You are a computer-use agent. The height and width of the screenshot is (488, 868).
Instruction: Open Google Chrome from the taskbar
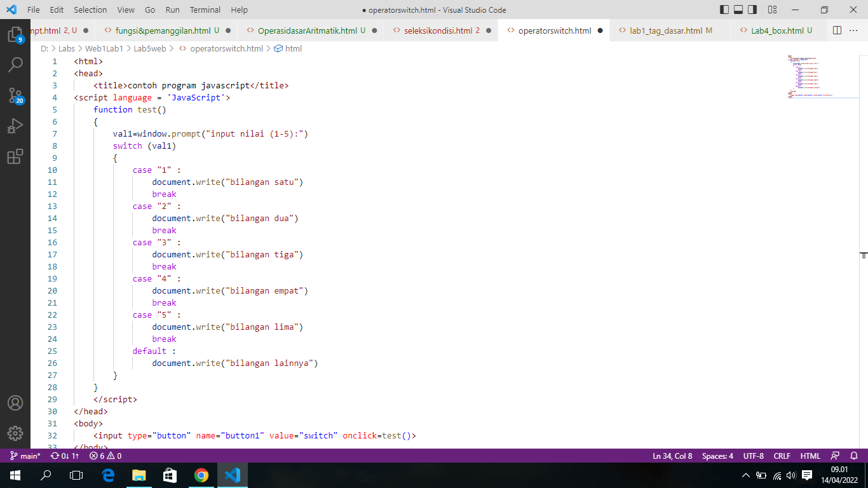click(x=201, y=475)
